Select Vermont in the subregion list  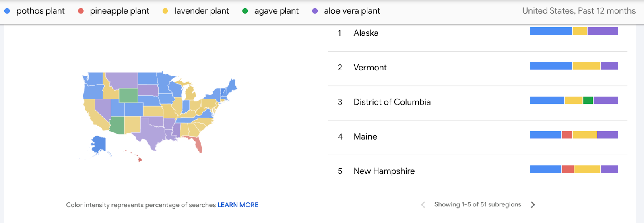(x=478, y=68)
